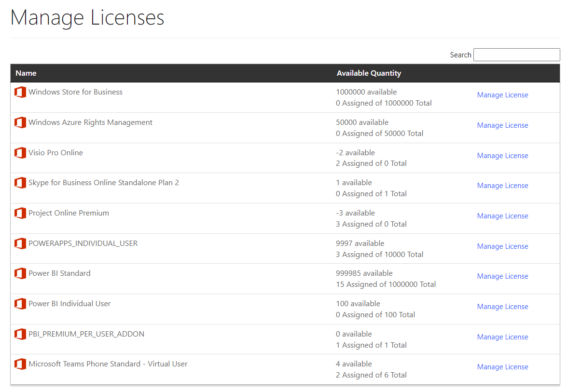Screen dimensions: 568x392
Task: Click '0 Assigned of 100 Total' text
Action: (375, 315)
